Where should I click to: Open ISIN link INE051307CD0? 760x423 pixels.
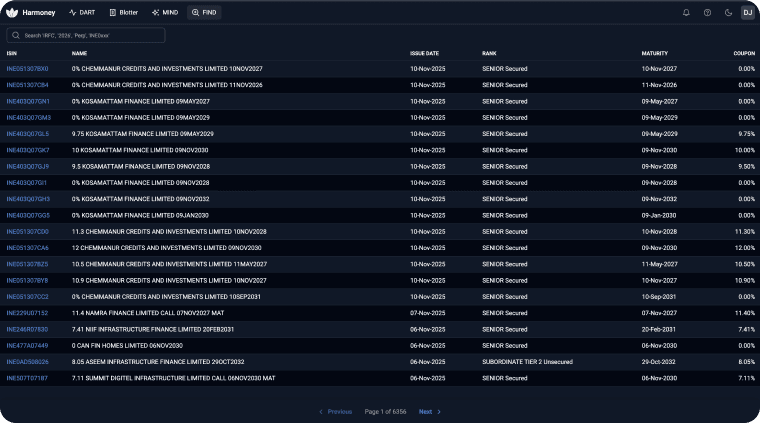[27, 232]
